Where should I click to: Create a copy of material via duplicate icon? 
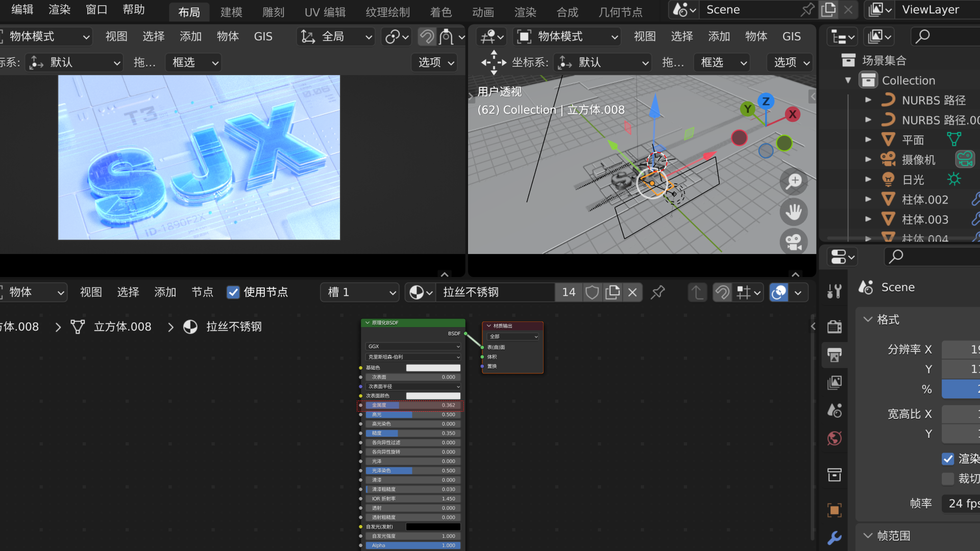point(612,292)
